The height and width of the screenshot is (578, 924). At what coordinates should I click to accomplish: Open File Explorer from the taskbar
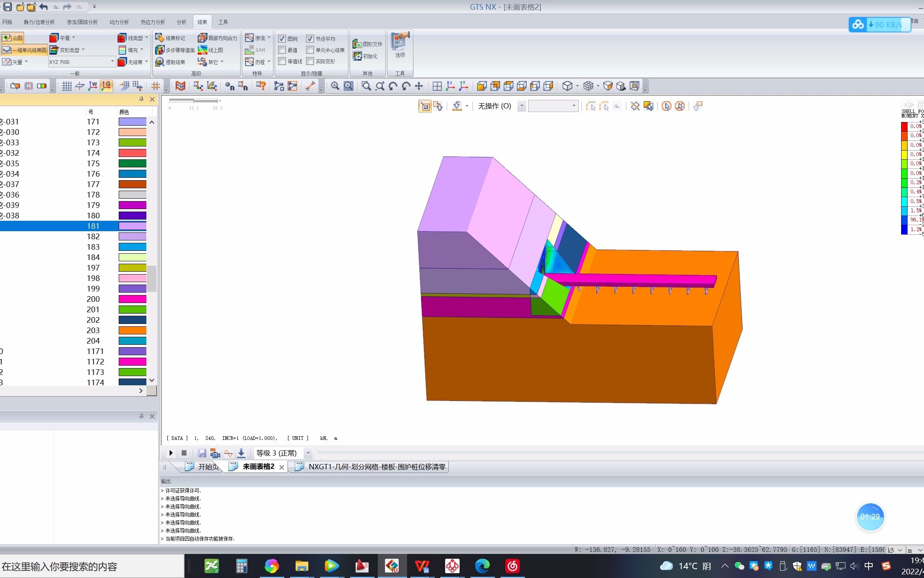(302, 566)
